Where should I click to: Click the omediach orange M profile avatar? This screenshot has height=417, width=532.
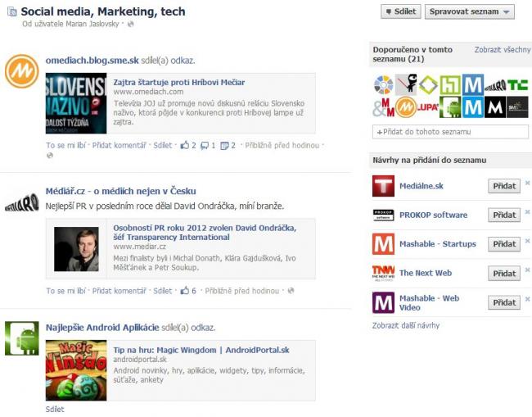22,71
